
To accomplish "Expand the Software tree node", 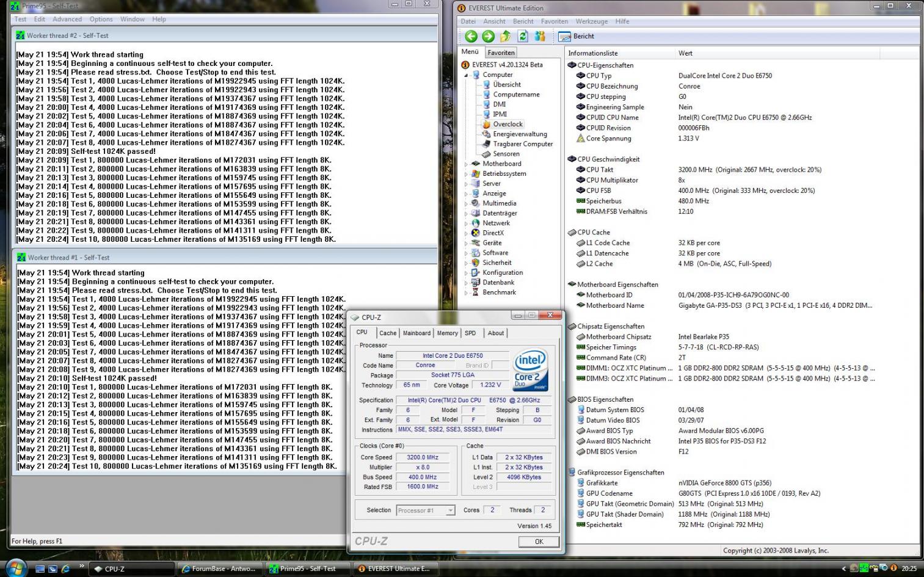I will 466,253.
